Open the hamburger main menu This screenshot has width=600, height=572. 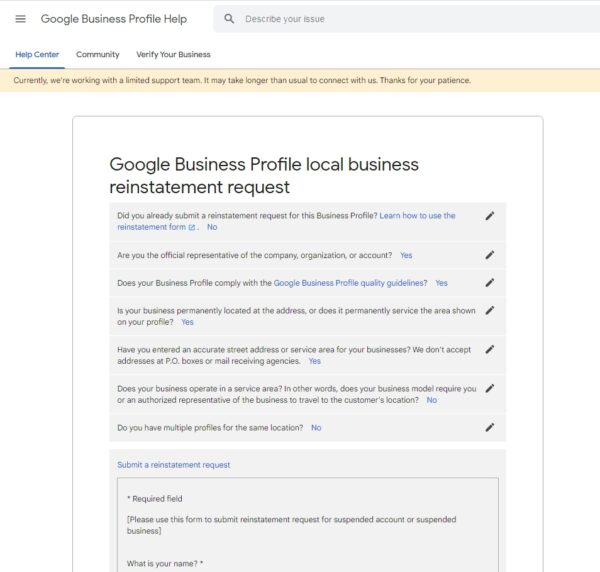(x=20, y=19)
